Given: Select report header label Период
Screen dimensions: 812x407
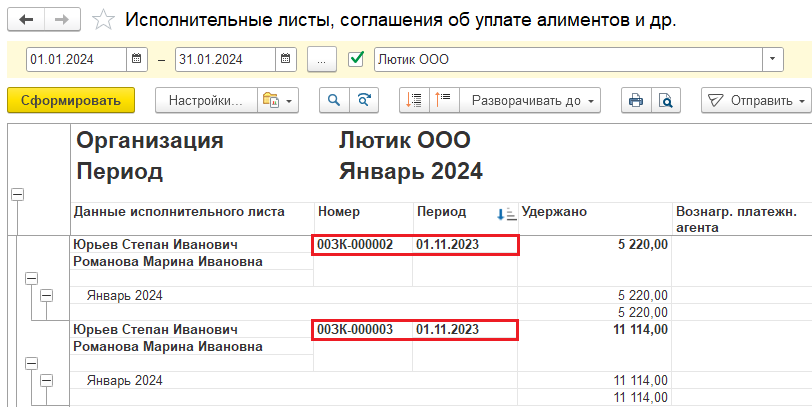Looking at the screenshot, I should coord(120,172).
